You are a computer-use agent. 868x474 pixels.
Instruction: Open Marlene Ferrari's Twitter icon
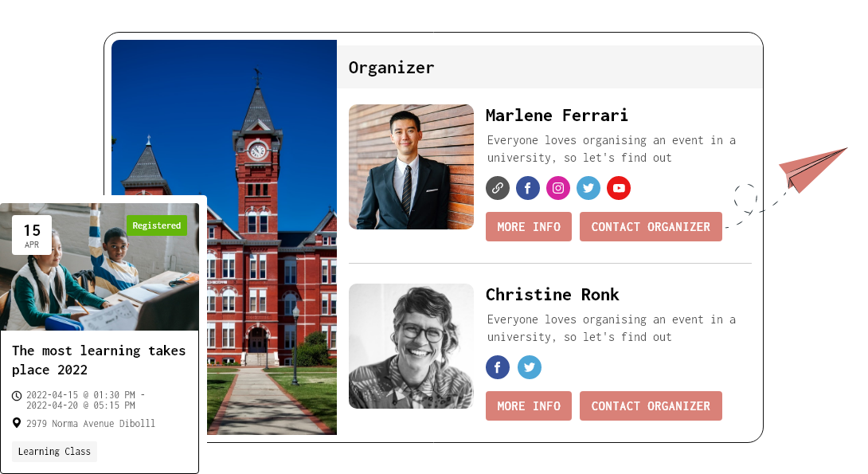point(588,189)
